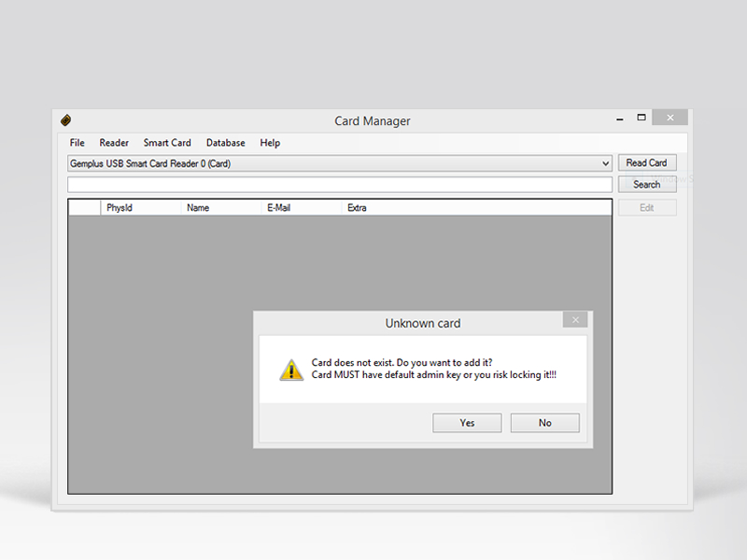
Task: Click the Card Manager app icon in title bar
Action: 65,120
